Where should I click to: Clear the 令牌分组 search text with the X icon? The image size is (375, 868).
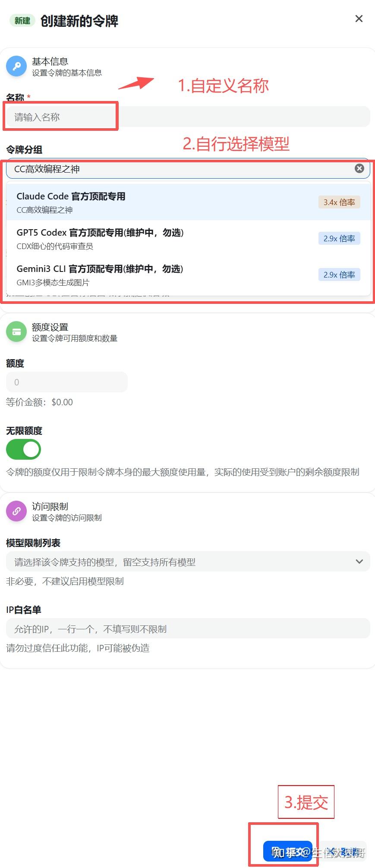pyautogui.click(x=359, y=169)
